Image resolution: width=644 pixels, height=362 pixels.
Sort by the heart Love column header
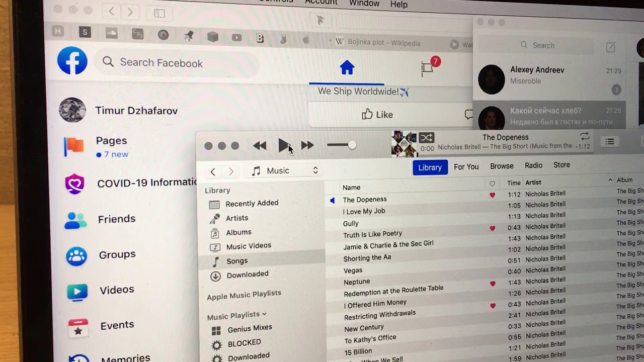[x=492, y=184]
